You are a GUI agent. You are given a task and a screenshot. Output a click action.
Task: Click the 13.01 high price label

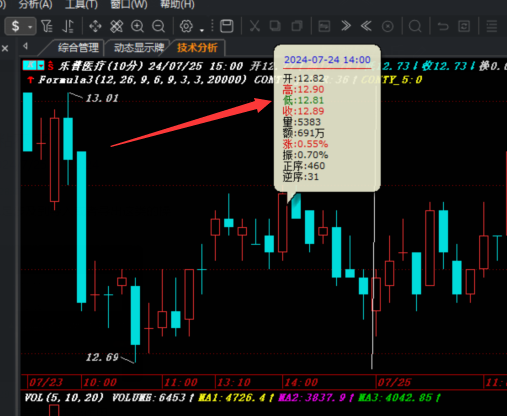tap(102, 98)
